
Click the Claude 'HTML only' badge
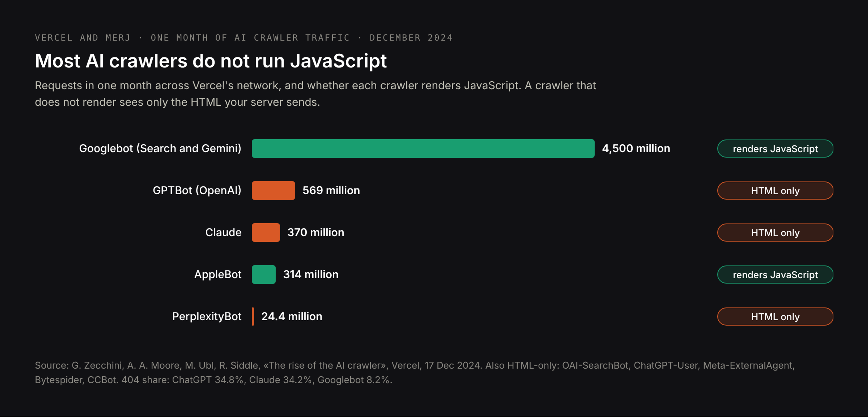(775, 232)
